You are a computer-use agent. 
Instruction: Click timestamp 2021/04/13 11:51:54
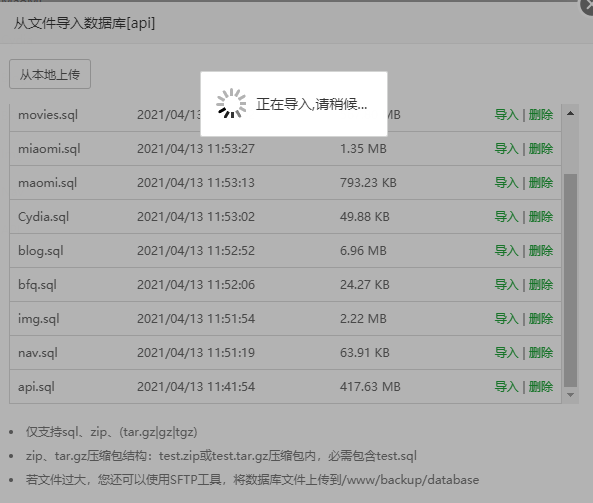tap(196, 319)
